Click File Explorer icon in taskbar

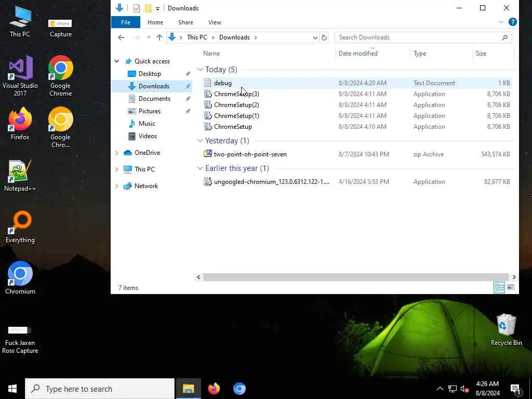[x=188, y=389]
